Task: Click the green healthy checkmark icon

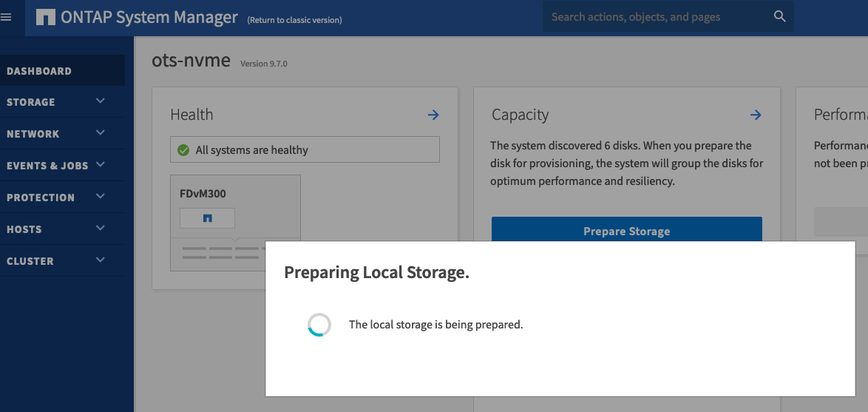Action: coord(183,150)
